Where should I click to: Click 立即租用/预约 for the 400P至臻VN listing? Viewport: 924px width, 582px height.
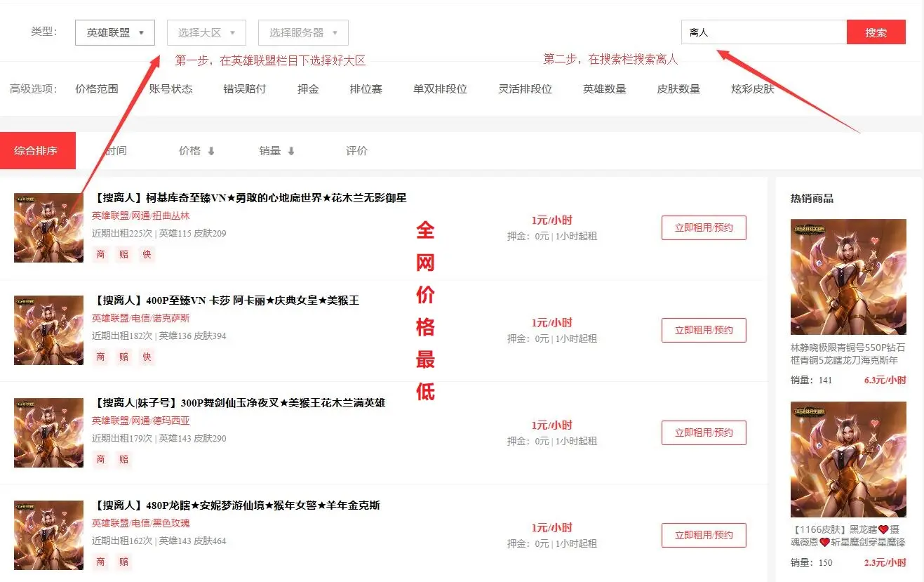704,330
